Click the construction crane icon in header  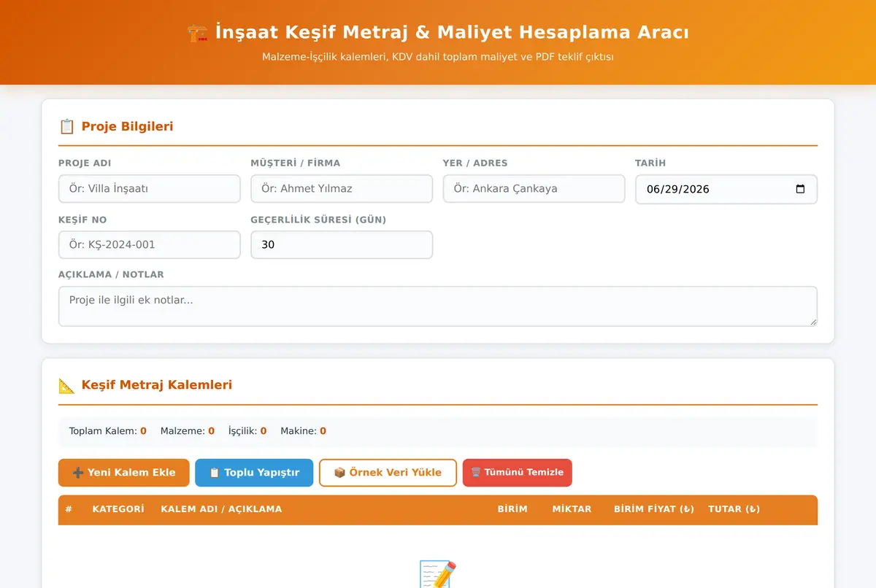pyautogui.click(x=197, y=33)
